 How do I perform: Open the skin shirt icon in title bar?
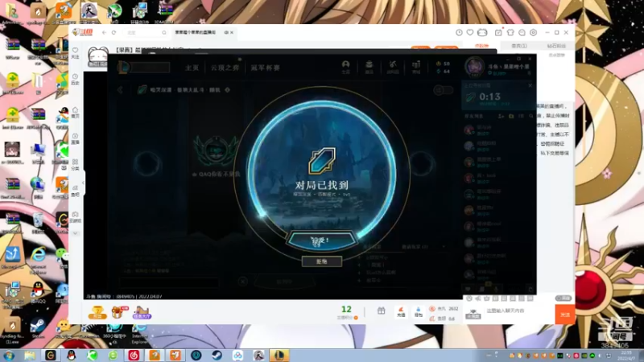click(510, 32)
